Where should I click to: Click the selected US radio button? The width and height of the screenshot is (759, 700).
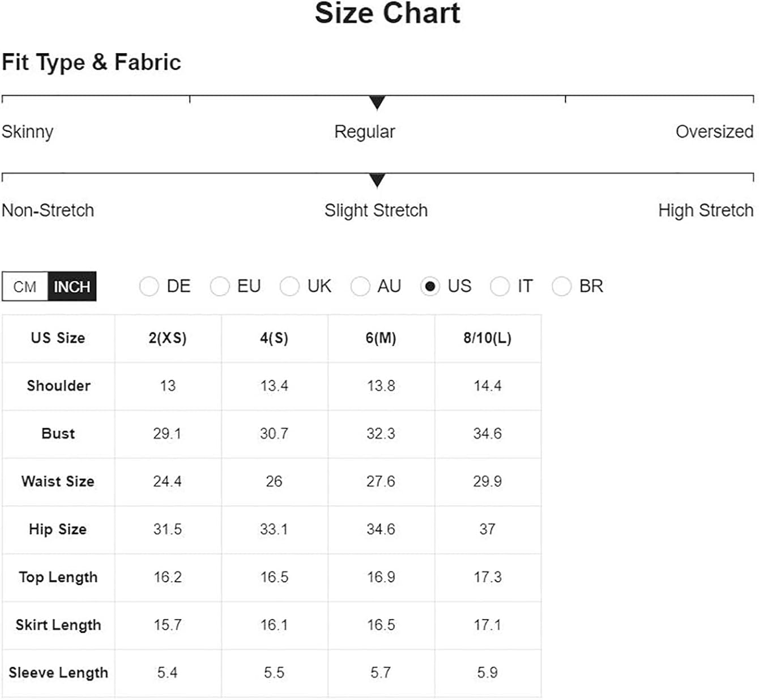point(430,287)
